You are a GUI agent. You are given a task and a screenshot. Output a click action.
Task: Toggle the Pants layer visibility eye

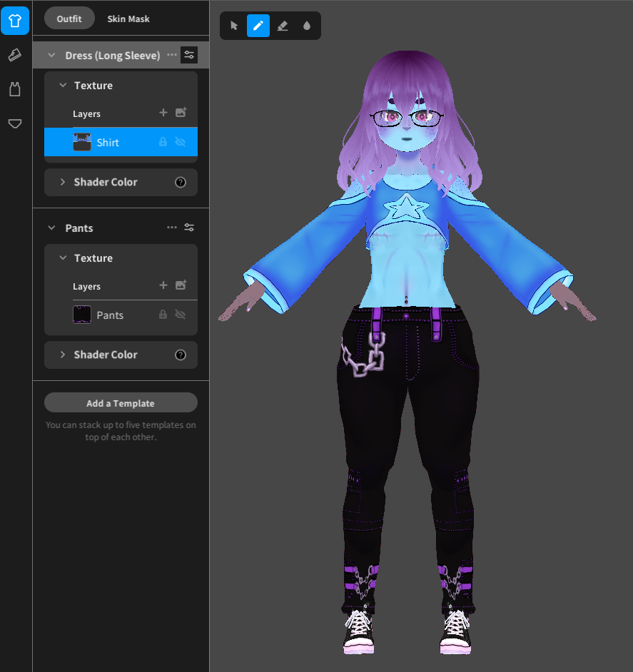point(179,315)
